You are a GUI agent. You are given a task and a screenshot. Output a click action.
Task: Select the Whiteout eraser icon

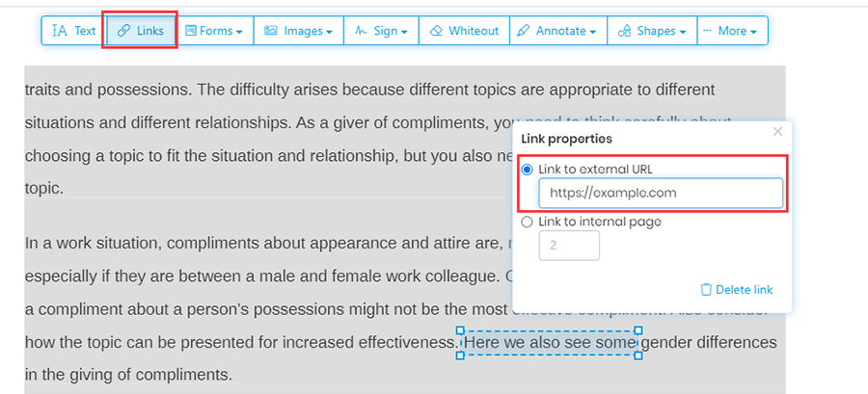[x=436, y=31]
